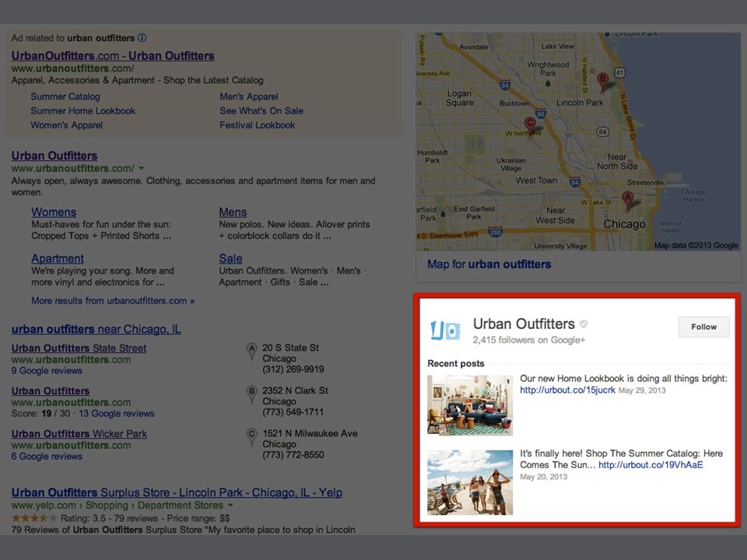Open the Womens sitelink
Image resolution: width=747 pixels, height=560 pixels.
coord(54,212)
